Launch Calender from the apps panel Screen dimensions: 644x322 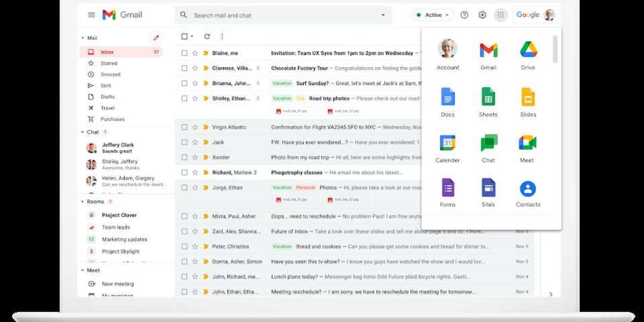tap(448, 148)
